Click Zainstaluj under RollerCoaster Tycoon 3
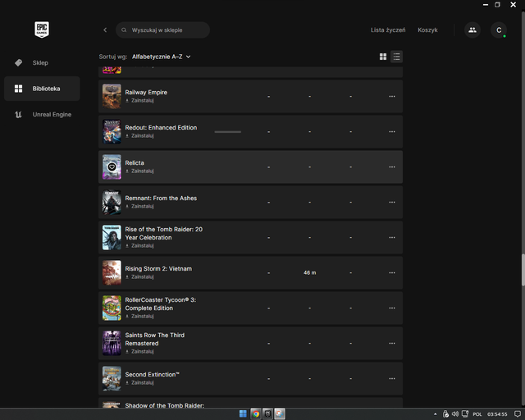525x420 pixels. (139, 316)
